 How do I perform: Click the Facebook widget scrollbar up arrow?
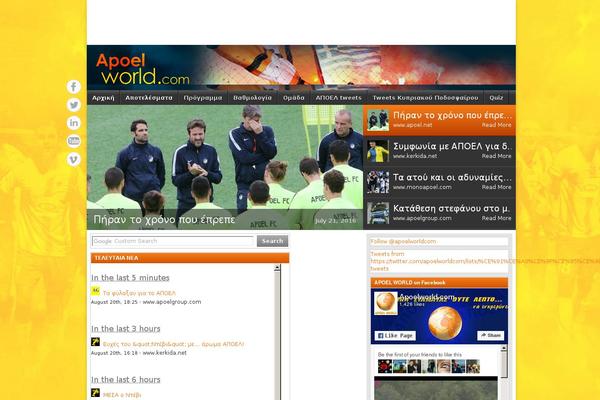(504, 348)
